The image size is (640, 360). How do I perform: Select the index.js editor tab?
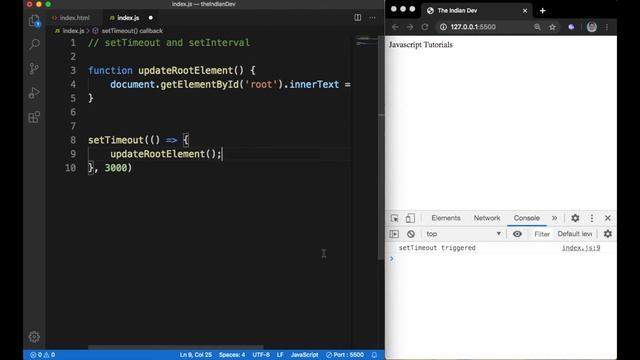coord(128,18)
